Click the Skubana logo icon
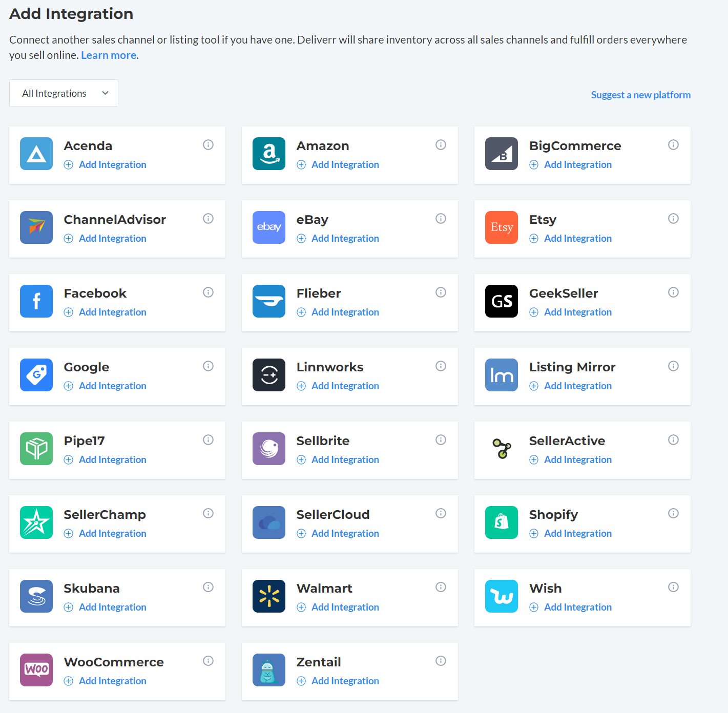This screenshot has width=728, height=713. point(36,596)
